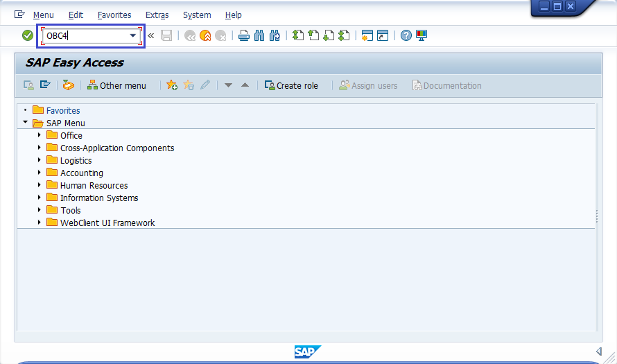Click the Assign users button
The height and width of the screenshot is (364, 617).
coord(368,85)
